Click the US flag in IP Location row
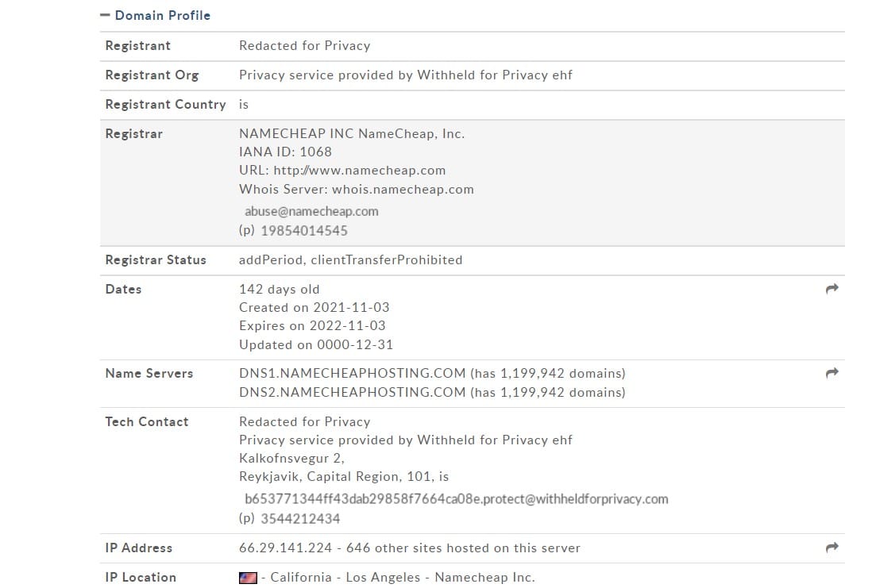 [248, 578]
